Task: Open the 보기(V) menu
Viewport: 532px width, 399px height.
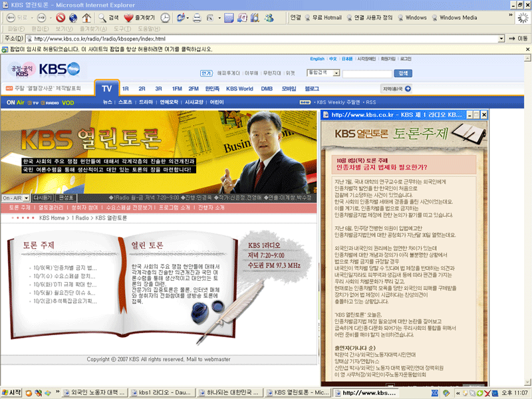Action: [x=64, y=29]
